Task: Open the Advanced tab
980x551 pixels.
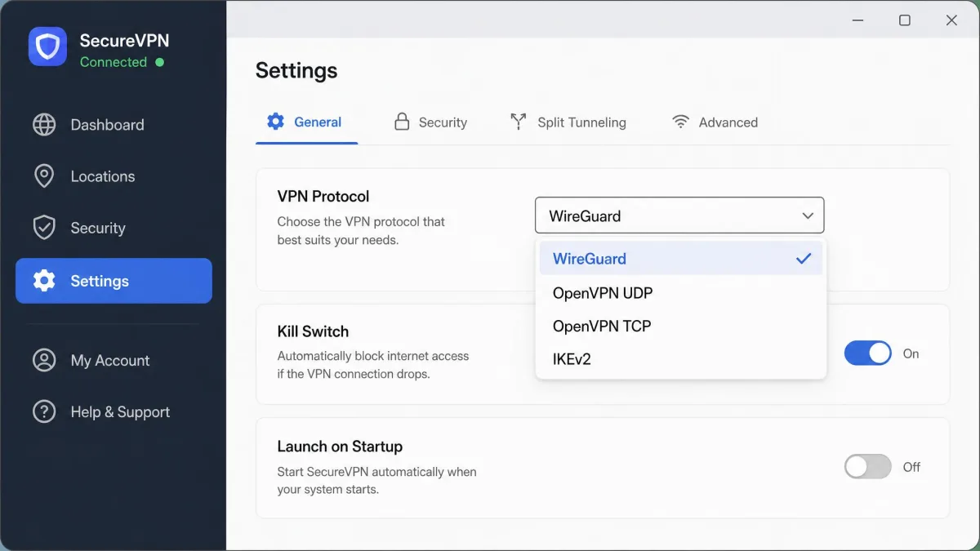Action: [715, 122]
